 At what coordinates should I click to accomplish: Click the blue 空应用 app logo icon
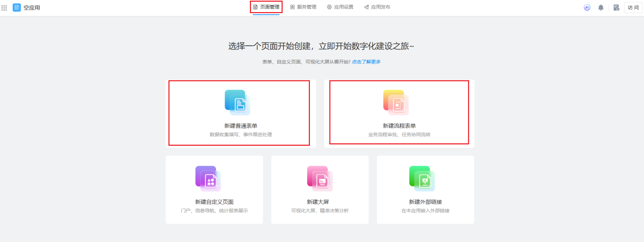coord(17,7)
